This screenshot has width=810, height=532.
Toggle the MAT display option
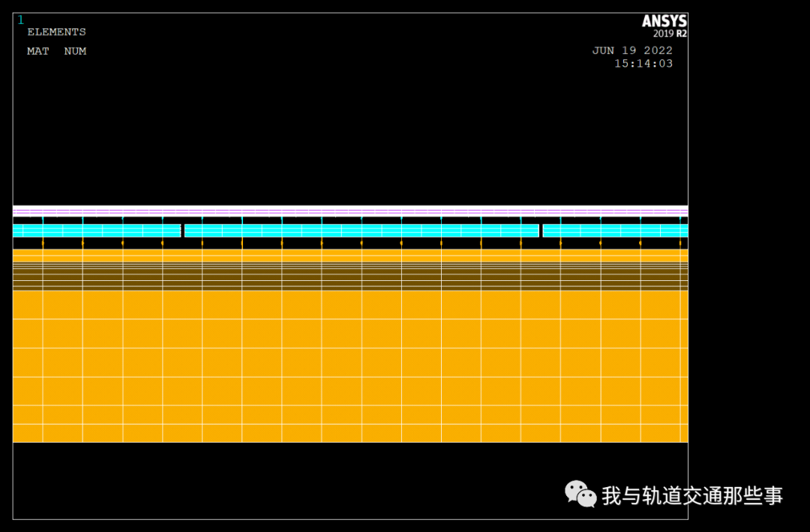click(x=37, y=51)
